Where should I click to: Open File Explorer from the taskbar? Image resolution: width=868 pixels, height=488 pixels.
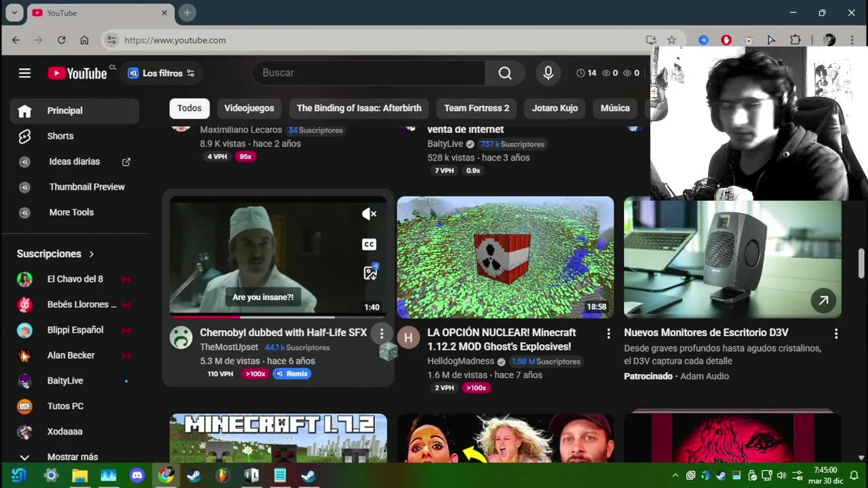point(80,476)
